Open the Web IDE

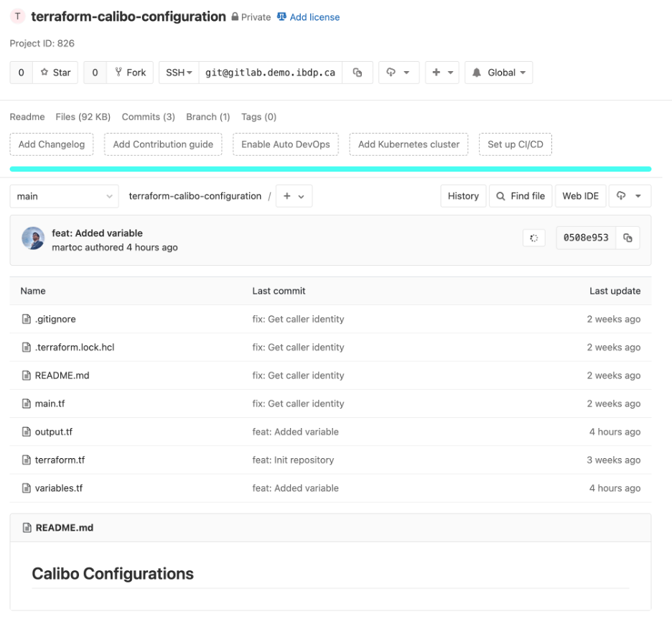click(x=580, y=196)
